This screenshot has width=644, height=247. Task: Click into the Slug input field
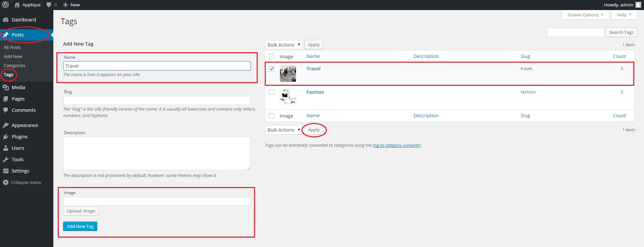157,101
